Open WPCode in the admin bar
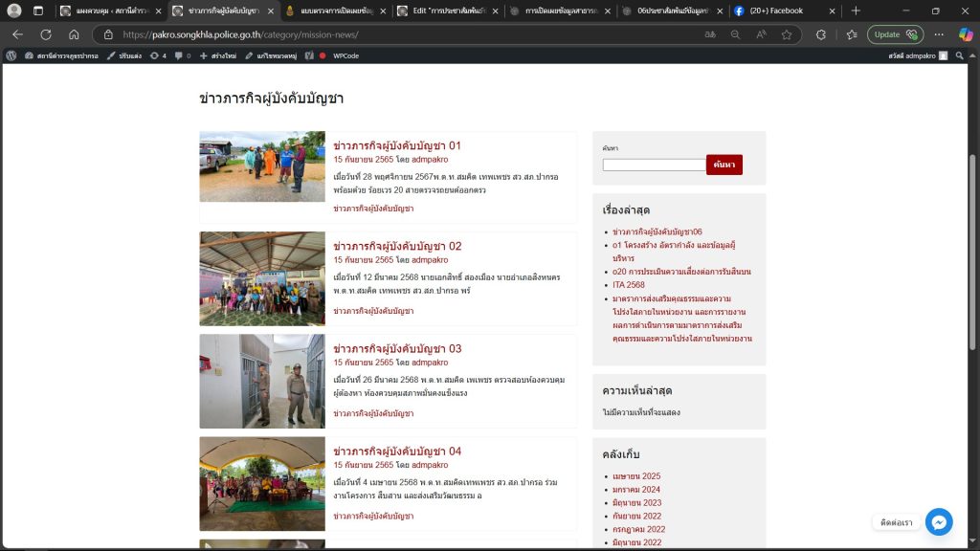Viewport: 980px width, 551px height. (x=345, y=55)
